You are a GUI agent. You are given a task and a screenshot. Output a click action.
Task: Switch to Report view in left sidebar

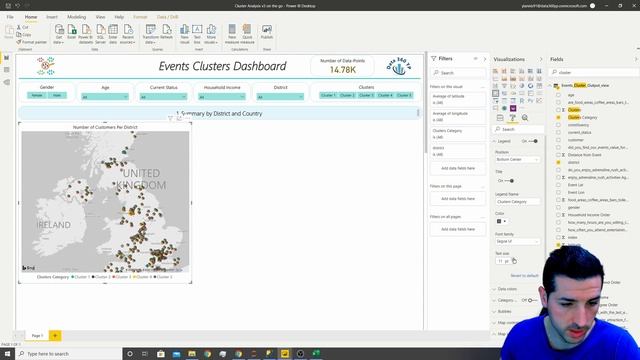7,58
